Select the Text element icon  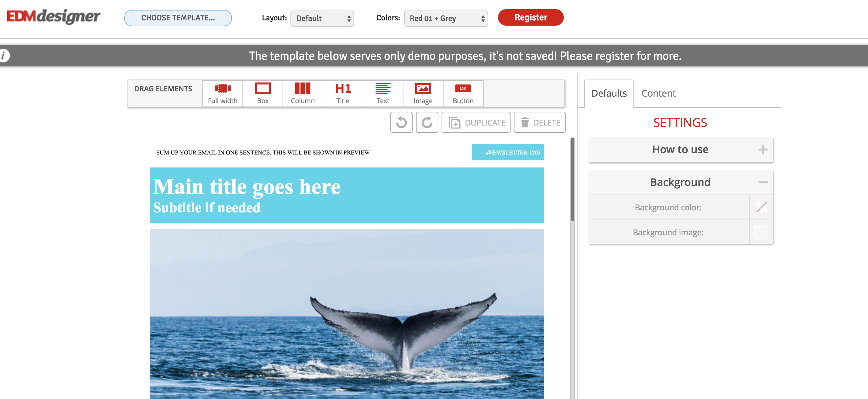(x=383, y=89)
